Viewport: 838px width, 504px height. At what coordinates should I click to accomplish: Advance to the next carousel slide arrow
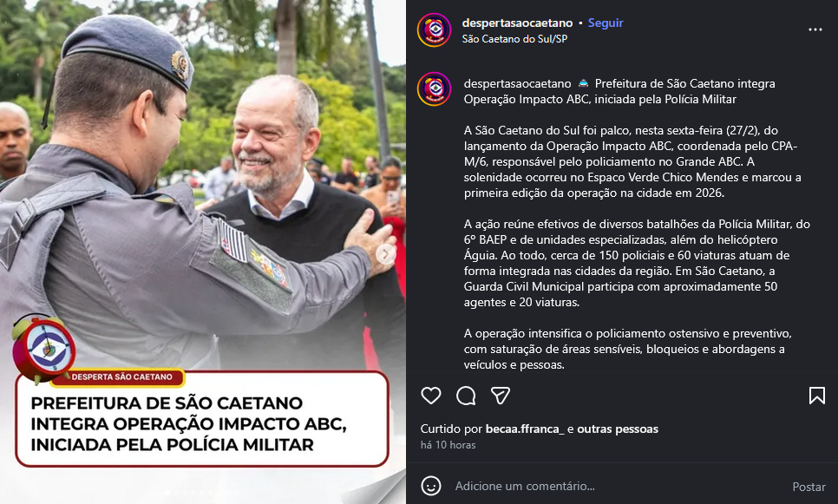(385, 254)
